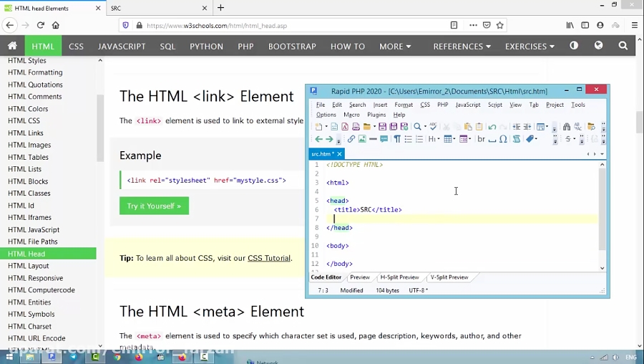The height and width of the screenshot is (364, 644).
Task: Click the non-breaking space icon
Action: coord(492,140)
